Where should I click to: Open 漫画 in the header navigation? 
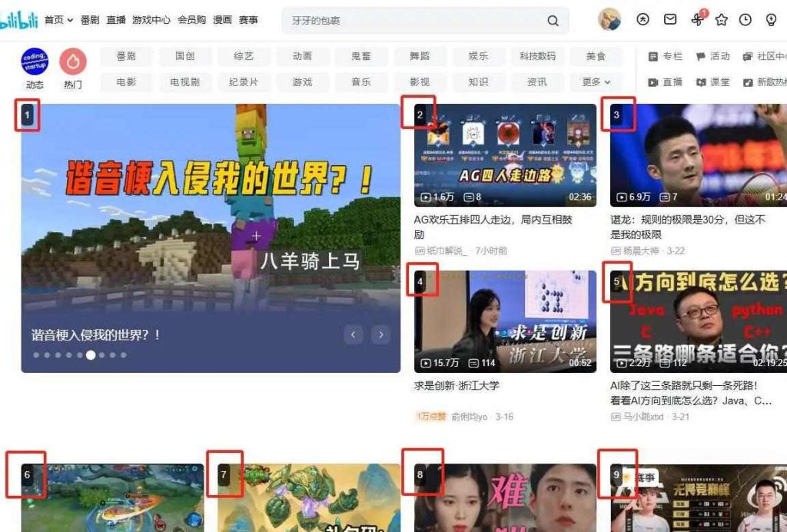tap(222, 20)
